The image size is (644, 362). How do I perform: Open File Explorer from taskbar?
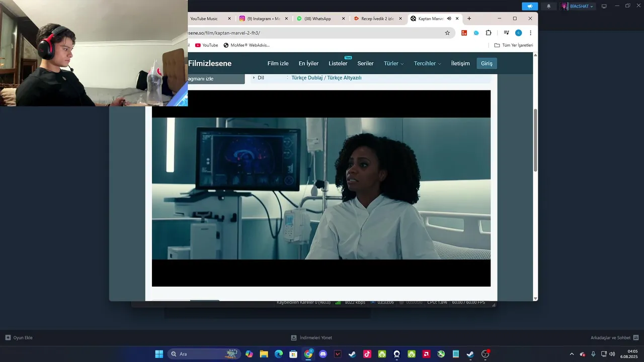264,354
